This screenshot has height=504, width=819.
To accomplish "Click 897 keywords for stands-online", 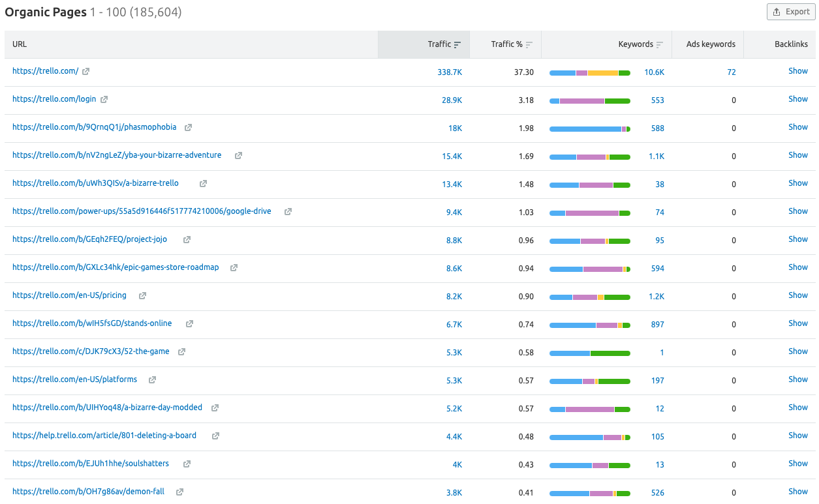I will tap(657, 325).
